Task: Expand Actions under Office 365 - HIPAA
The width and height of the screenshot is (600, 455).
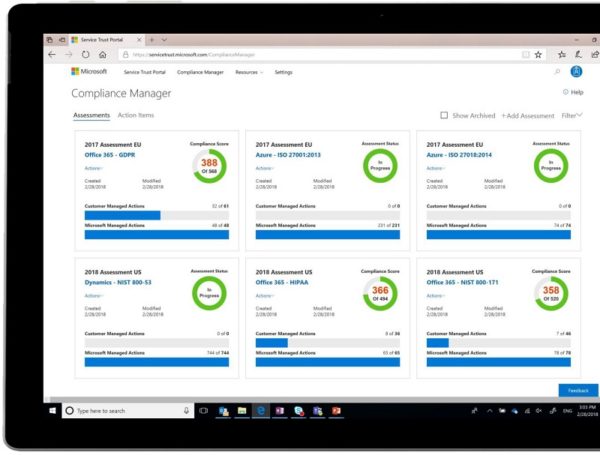Action: [x=265, y=296]
